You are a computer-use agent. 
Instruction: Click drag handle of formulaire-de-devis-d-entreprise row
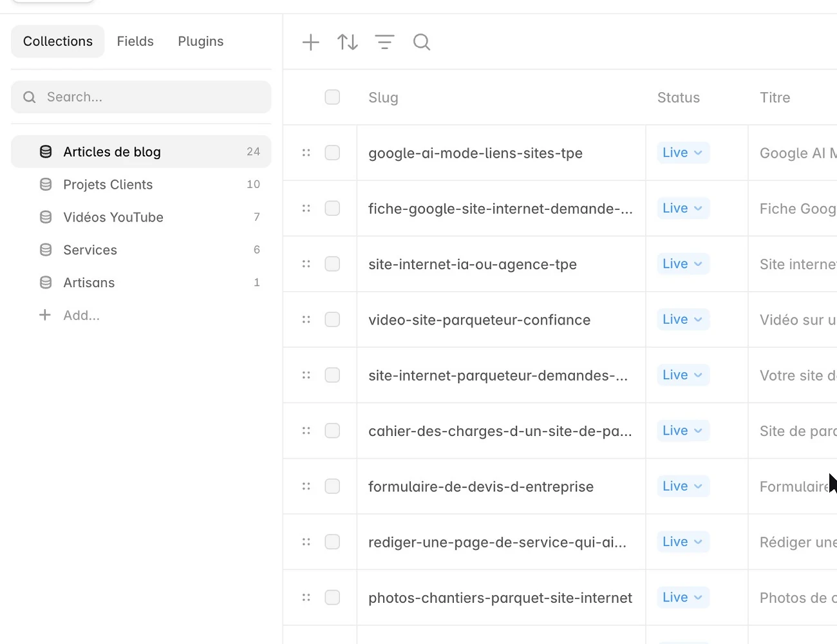pos(306,486)
